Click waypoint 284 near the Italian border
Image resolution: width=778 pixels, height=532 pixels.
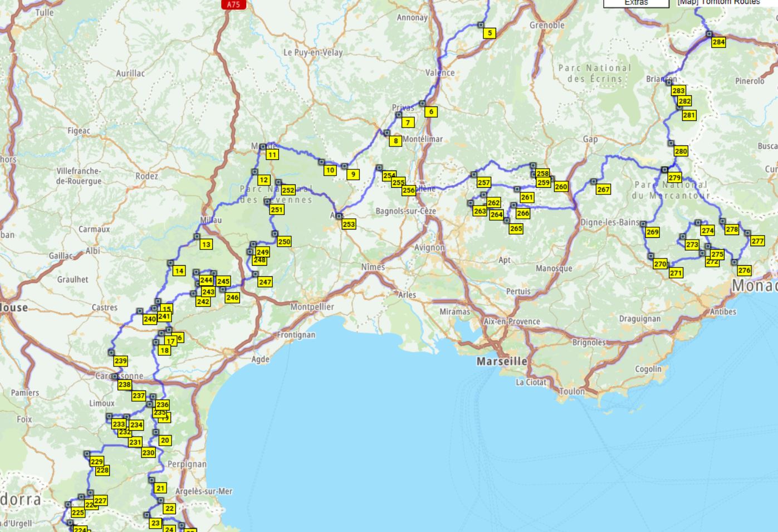[x=718, y=42]
